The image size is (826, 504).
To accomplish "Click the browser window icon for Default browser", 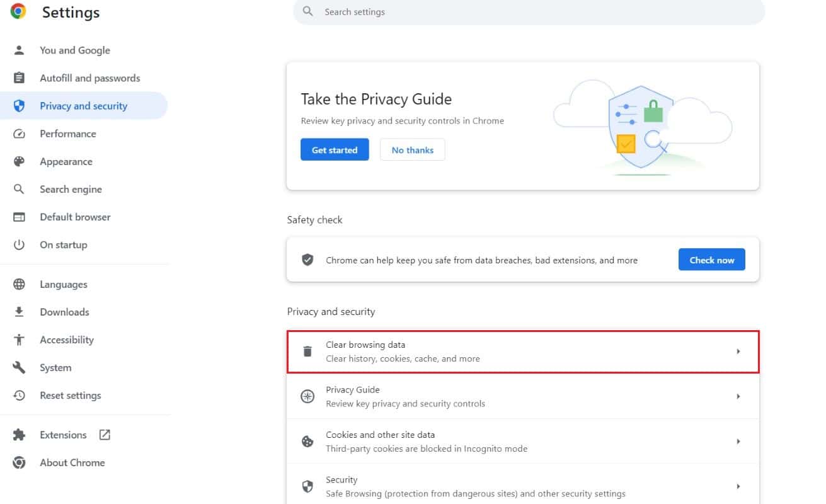I will 19,217.
